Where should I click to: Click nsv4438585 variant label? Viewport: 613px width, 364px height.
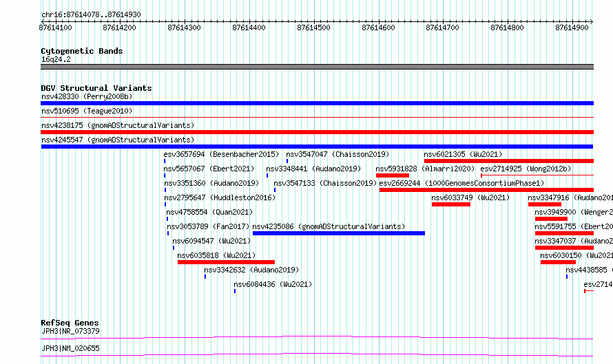point(589,270)
